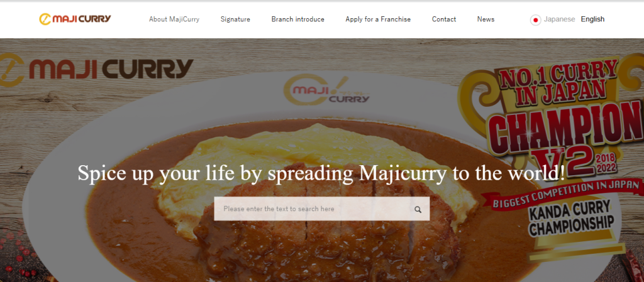This screenshot has height=282, width=644.
Task: Click the 2018 2022 year text on trophy
Action: pyautogui.click(x=609, y=163)
